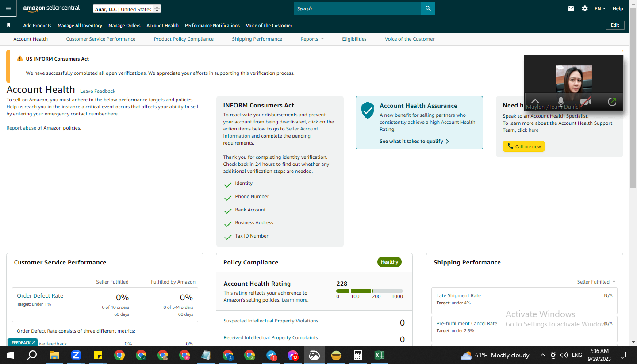
Task: Open the settings gear icon
Action: click(x=585, y=8)
